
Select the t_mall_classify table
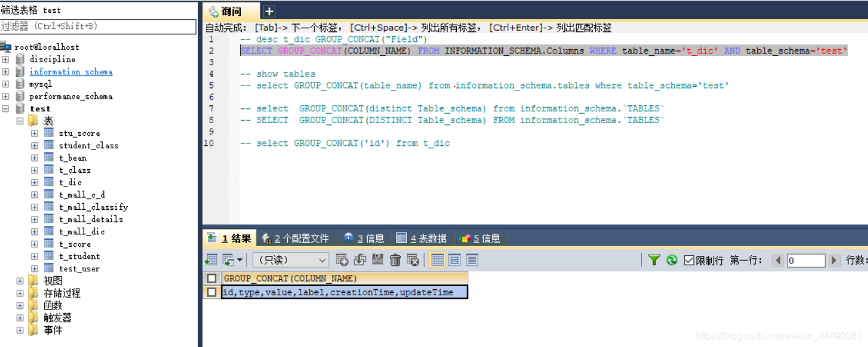tap(93, 207)
